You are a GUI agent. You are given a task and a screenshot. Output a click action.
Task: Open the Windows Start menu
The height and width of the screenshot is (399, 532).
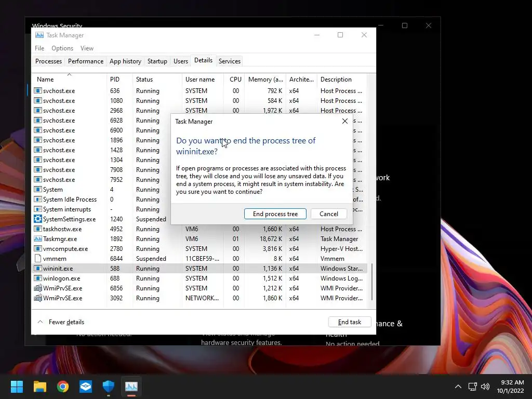17,386
